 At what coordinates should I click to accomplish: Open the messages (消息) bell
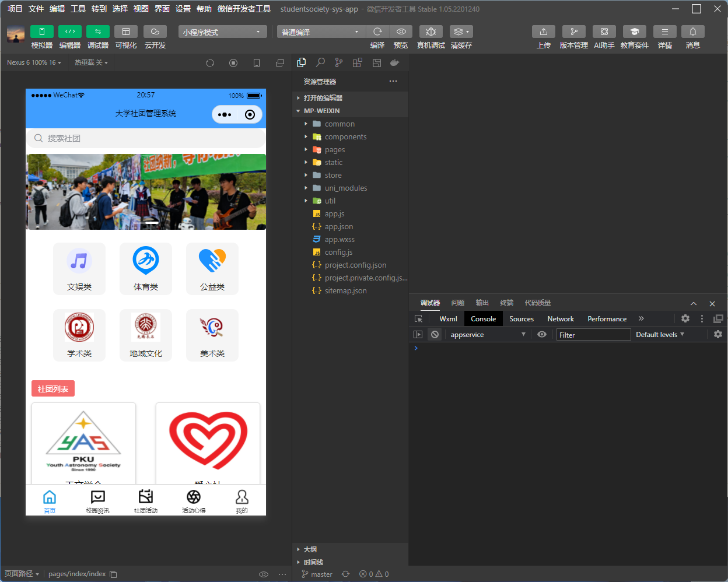[x=693, y=31]
